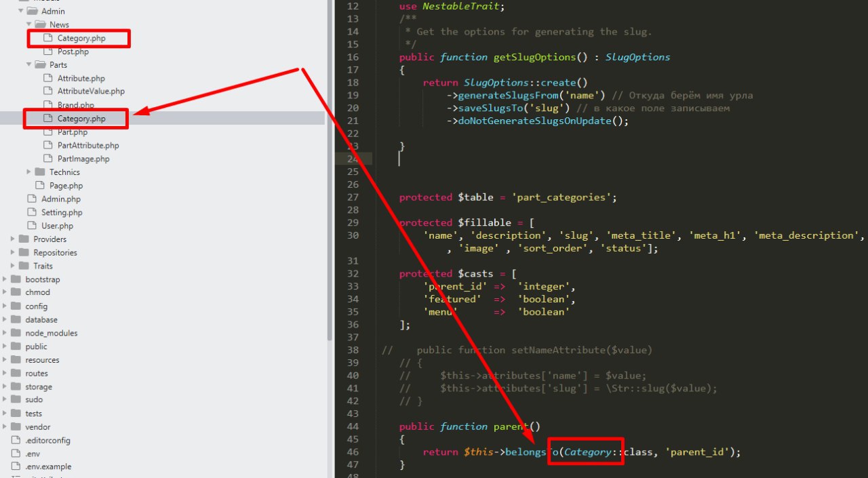This screenshot has height=478, width=868.
Task: Click the PartImage.php file icon
Action: tap(47, 159)
